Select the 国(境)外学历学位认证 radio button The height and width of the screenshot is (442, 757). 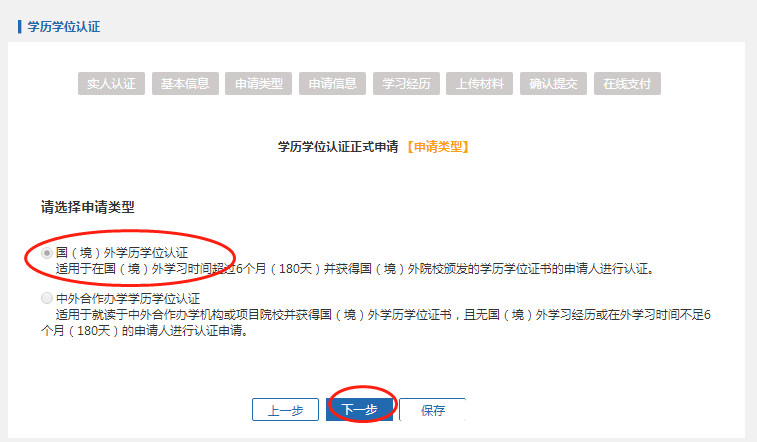click(47, 252)
